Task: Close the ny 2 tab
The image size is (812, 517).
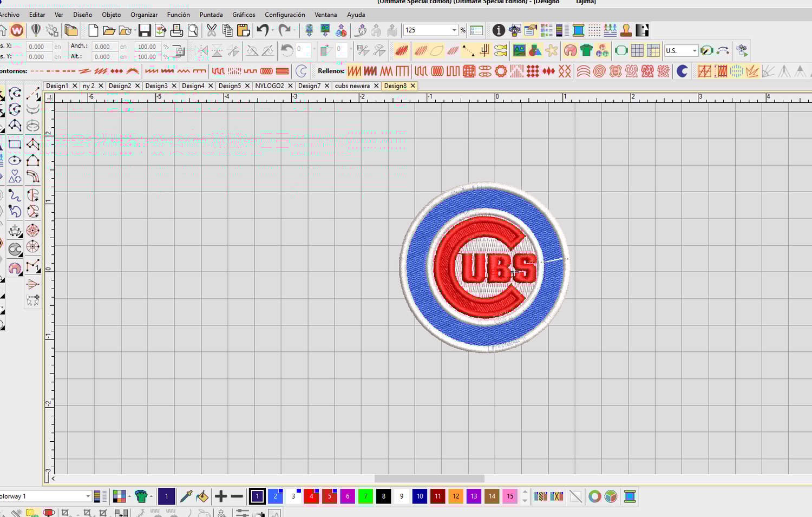Action: tap(101, 86)
